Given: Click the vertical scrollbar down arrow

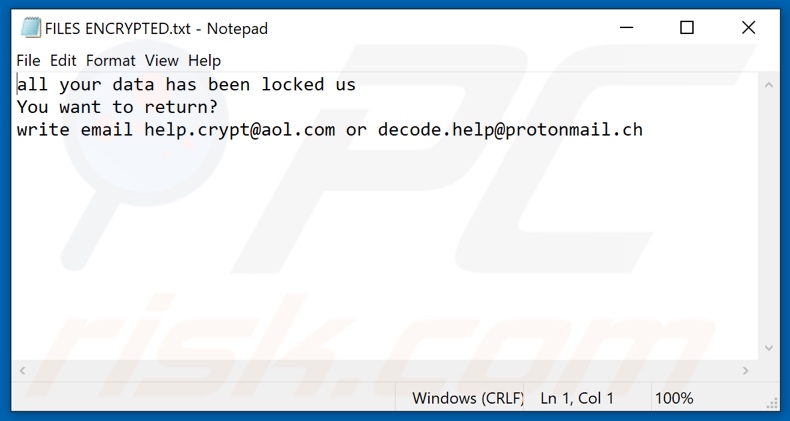Looking at the screenshot, I should (x=770, y=347).
